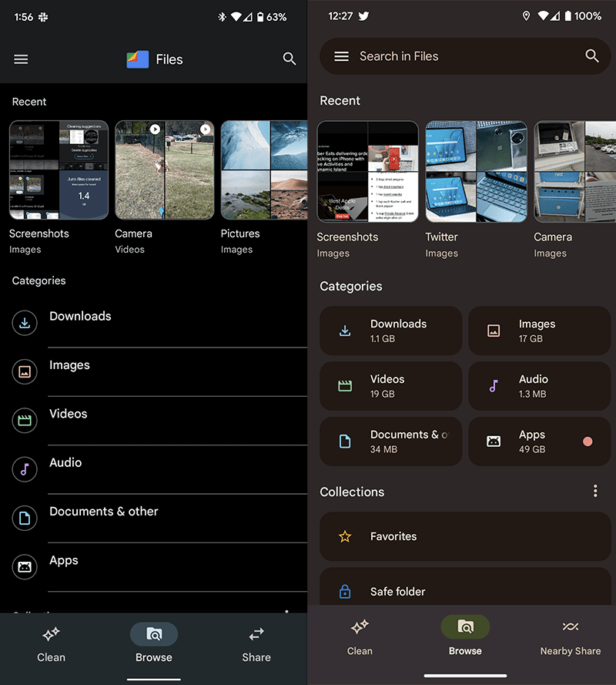Tap the film icon on 19 GB Videos card
Screen dimensions: 616x685
[x=345, y=386]
